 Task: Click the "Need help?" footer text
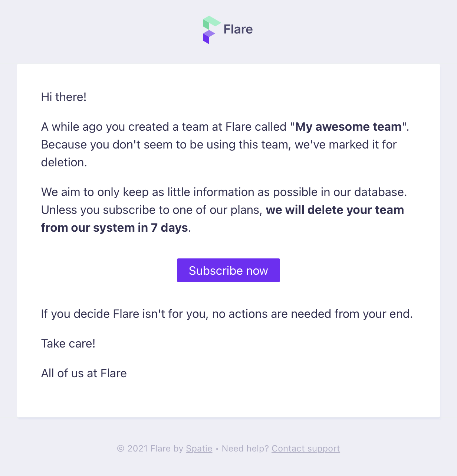[245, 449]
